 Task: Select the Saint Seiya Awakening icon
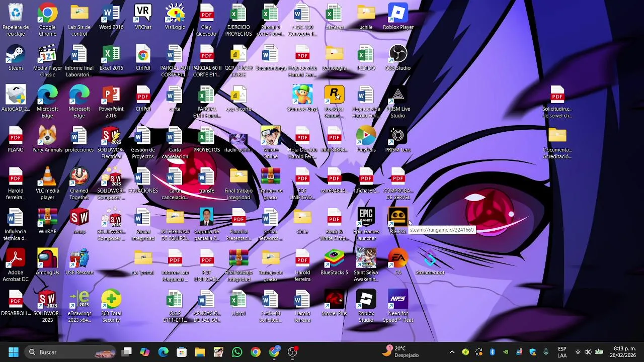366,265
